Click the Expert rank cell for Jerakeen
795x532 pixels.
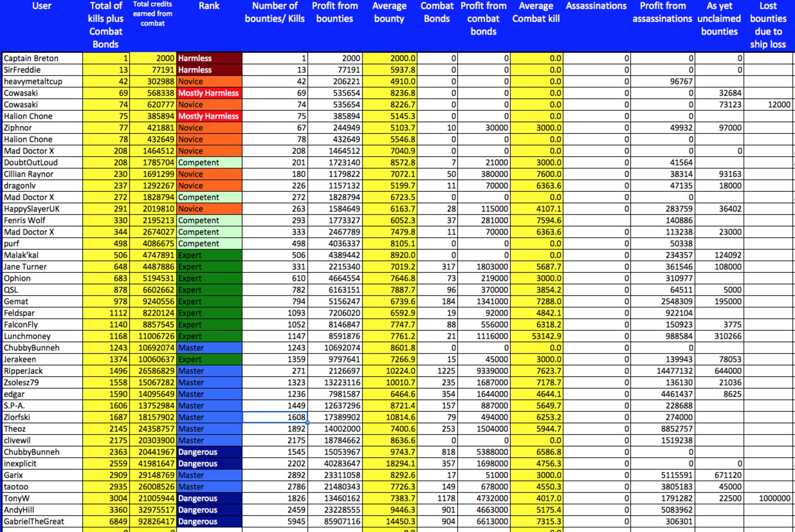[x=209, y=359]
